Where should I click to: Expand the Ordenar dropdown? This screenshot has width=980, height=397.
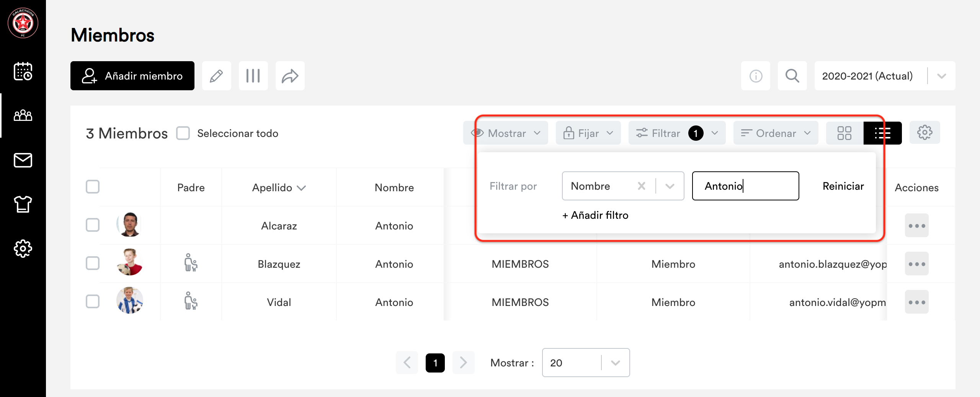[x=776, y=133]
